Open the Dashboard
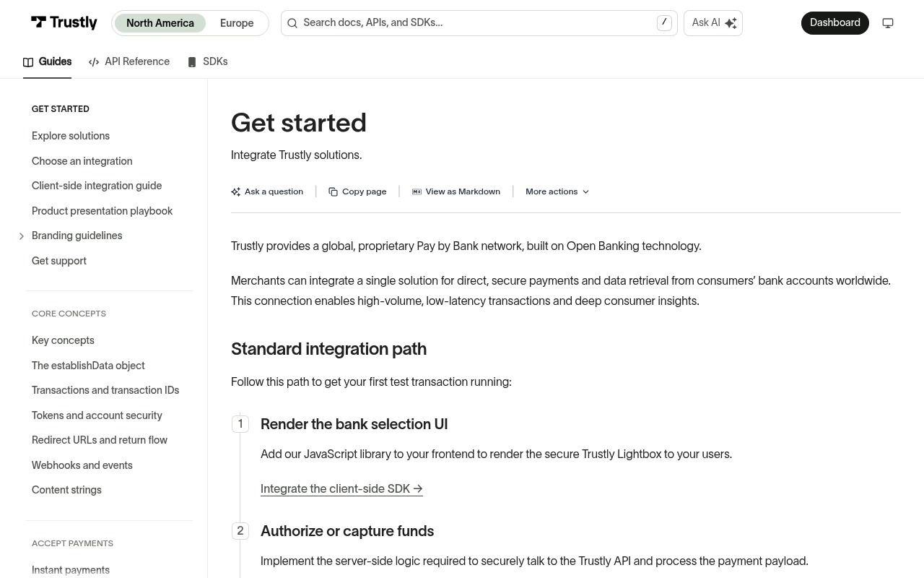Image resolution: width=924 pixels, height=578 pixels. point(835,23)
